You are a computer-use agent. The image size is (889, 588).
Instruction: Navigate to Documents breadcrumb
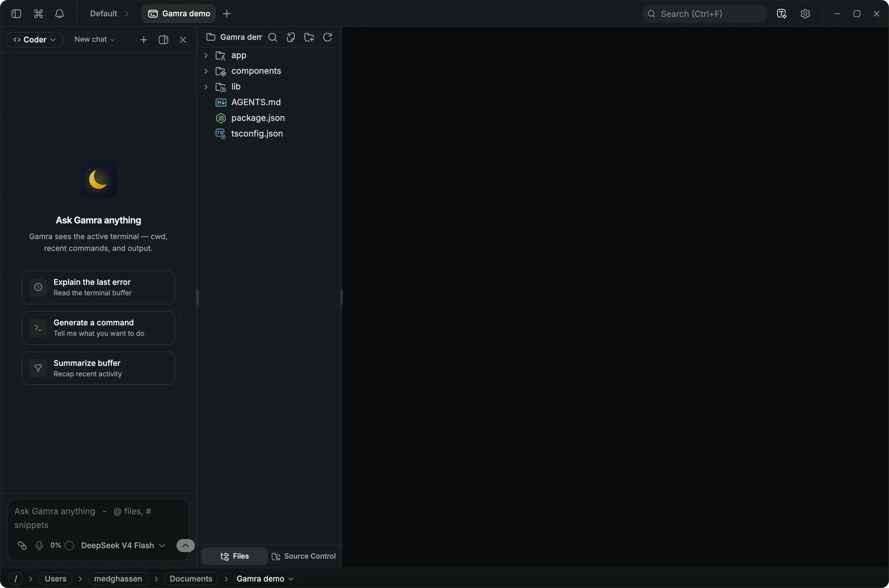(x=191, y=579)
